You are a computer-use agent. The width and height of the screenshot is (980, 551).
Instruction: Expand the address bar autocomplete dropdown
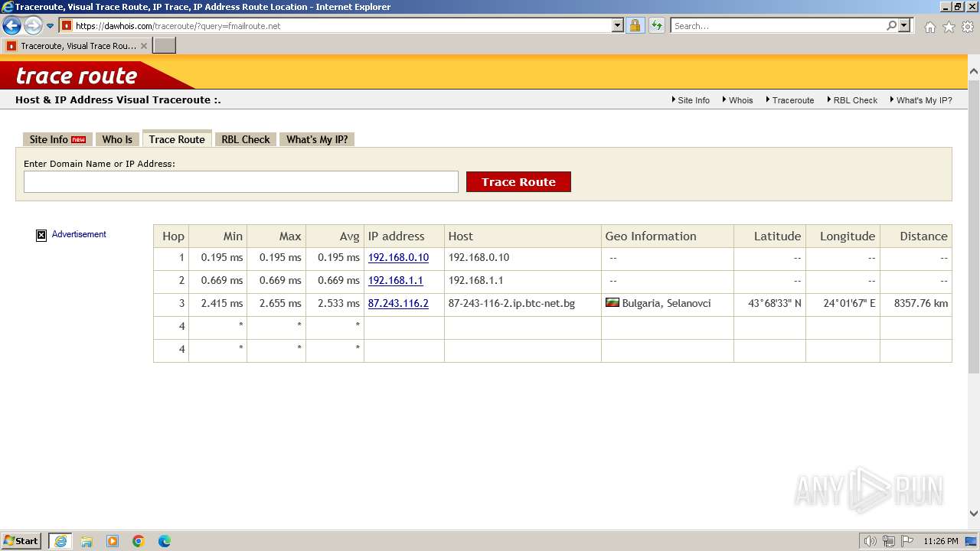pos(618,25)
